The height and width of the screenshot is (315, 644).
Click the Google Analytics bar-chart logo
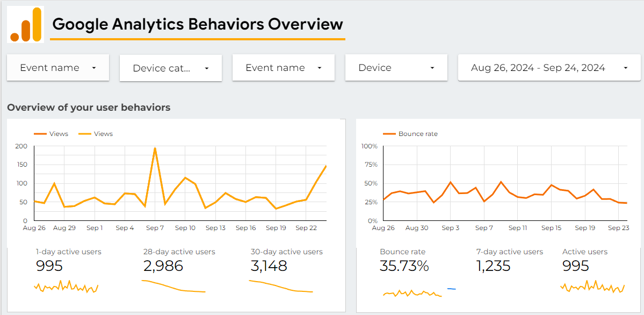pos(25,25)
